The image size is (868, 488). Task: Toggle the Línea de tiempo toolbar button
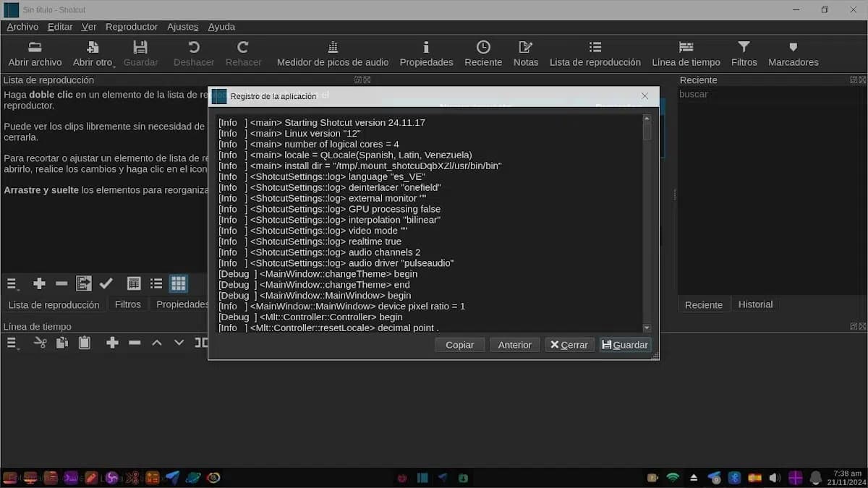(686, 54)
